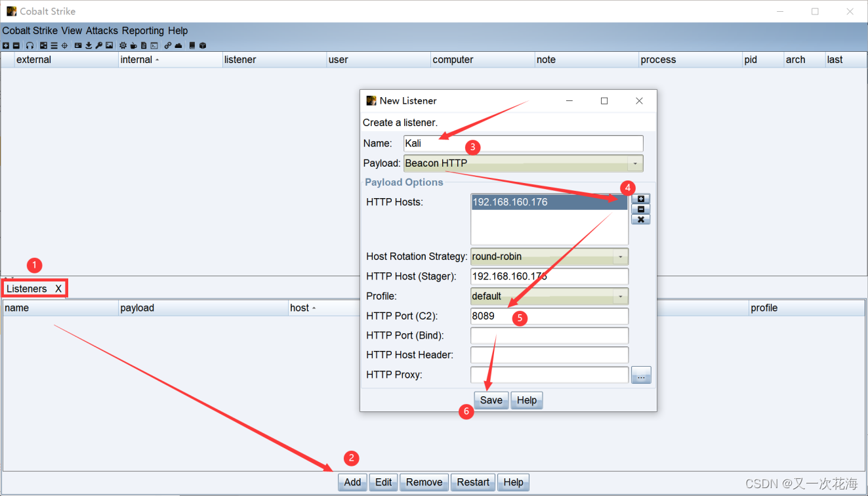Click gear icon to generate Windows executable
Screen dimensions: 868x496
tap(123, 46)
